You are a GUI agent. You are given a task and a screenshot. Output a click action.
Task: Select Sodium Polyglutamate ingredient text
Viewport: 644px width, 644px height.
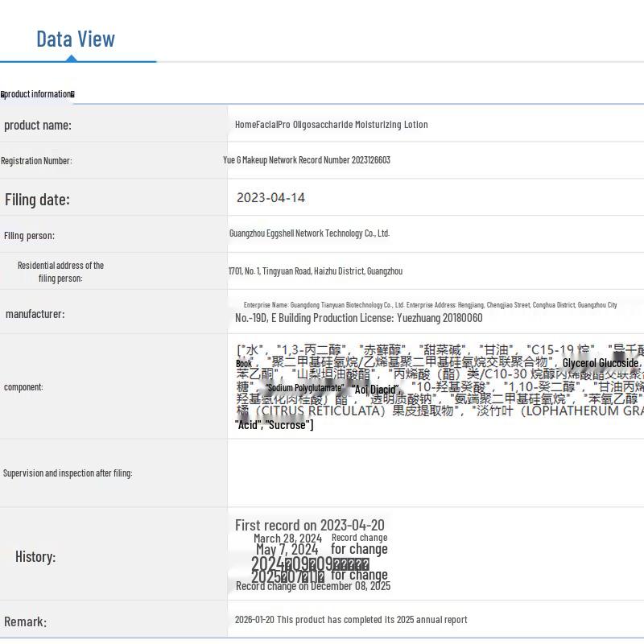[304, 388]
